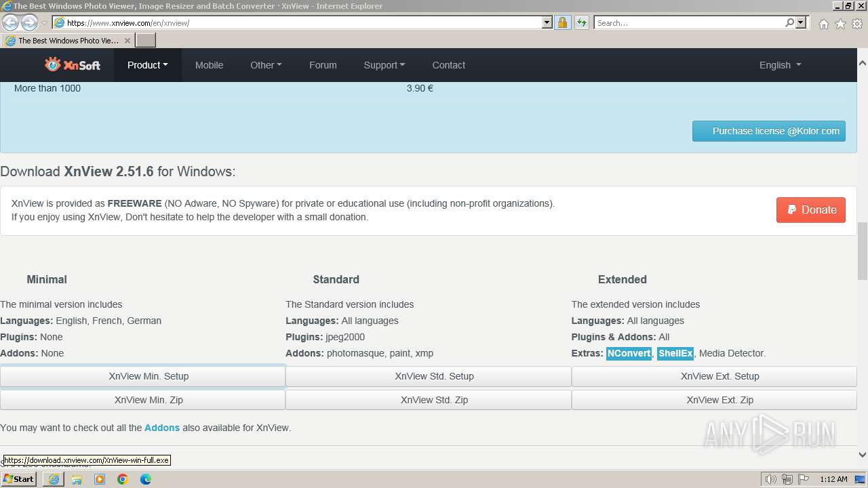Open the English language dropdown

(x=780, y=65)
